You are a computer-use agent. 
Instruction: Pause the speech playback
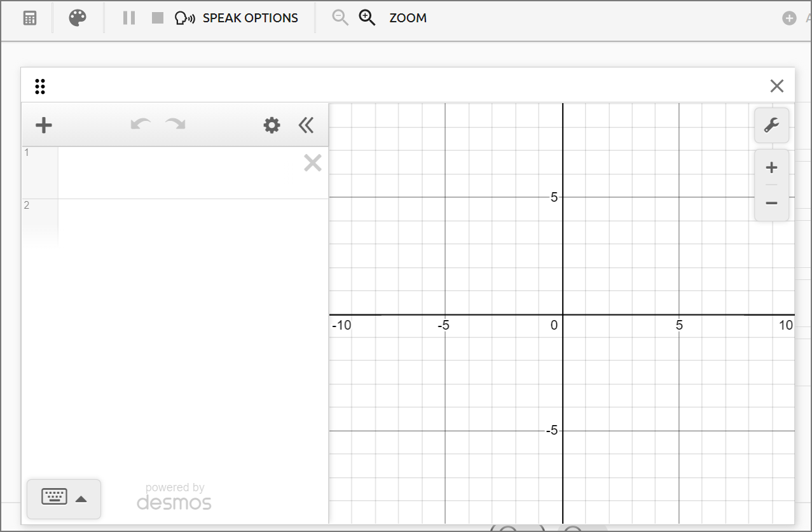tap(129, 18)
